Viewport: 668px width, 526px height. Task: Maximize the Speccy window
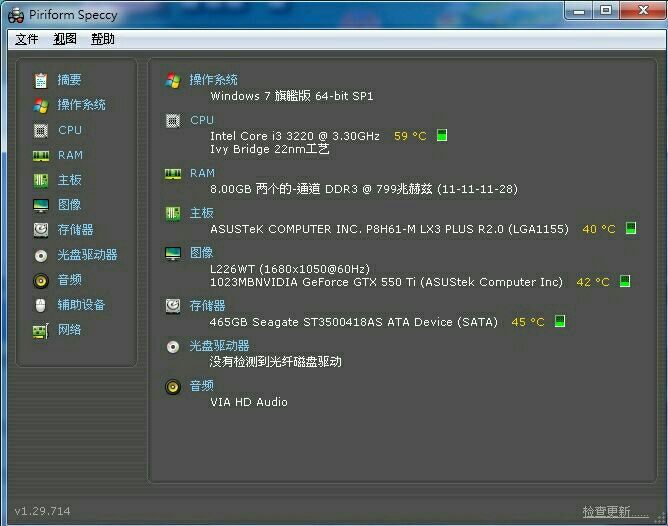(606, 10)
